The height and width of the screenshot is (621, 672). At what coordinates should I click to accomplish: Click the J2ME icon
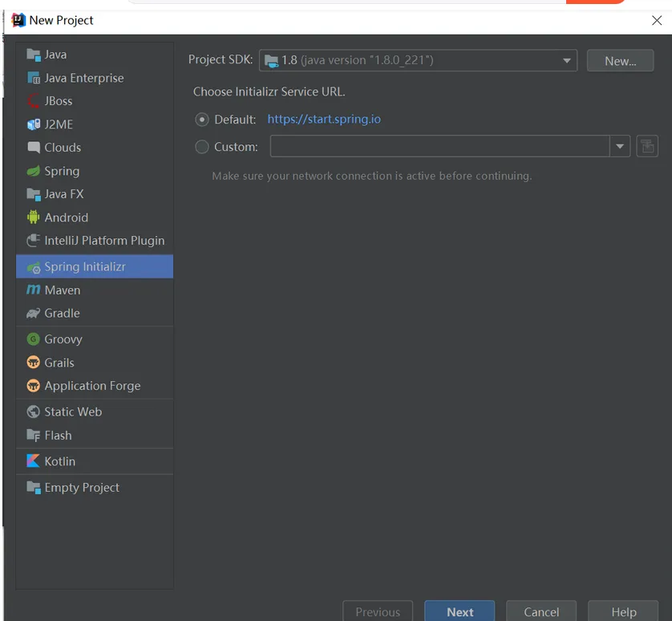(34, 124)
